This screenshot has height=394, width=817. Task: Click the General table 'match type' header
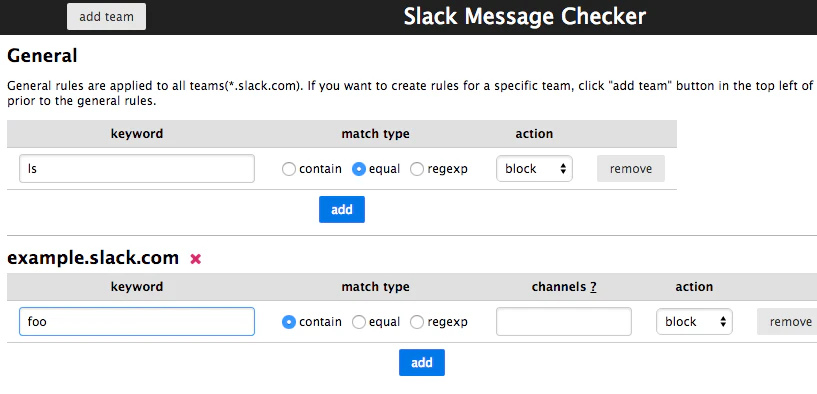[x=375, y=134]
